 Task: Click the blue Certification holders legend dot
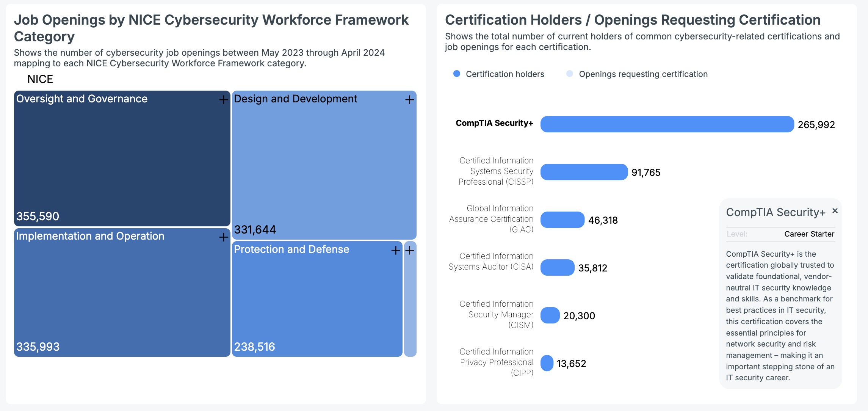[x=457, y=74]
